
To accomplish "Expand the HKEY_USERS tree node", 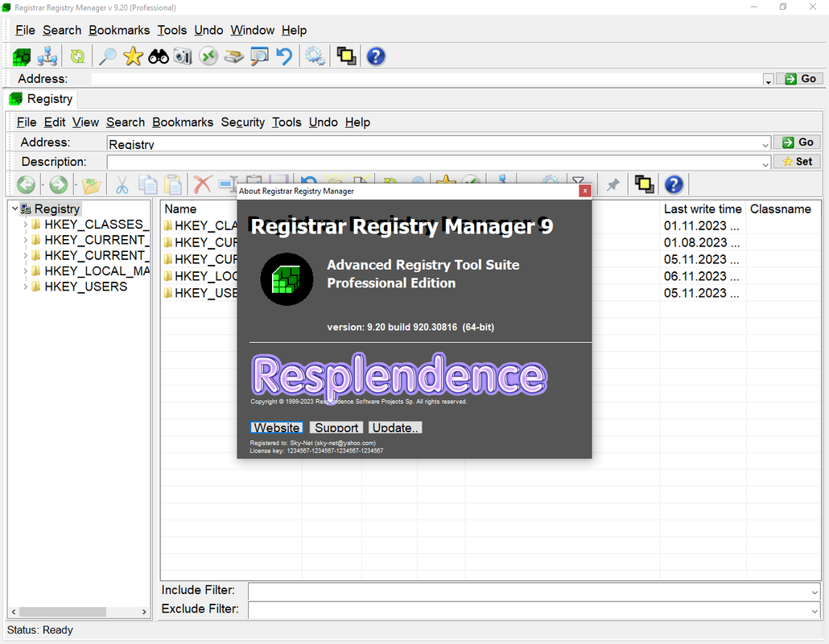I will (x=25, y=287).
